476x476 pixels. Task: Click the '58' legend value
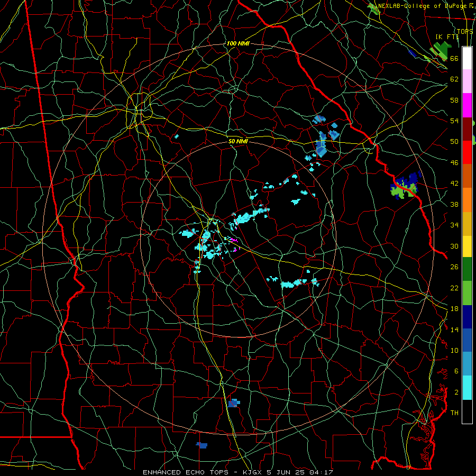[454, 100]
